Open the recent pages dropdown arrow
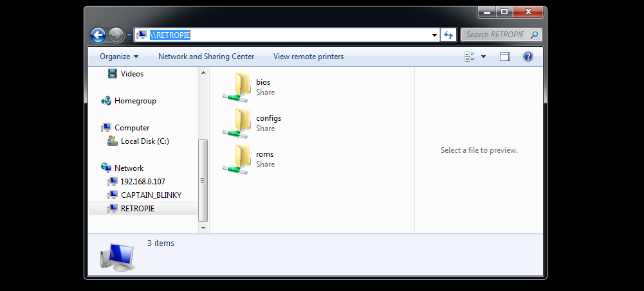 (x=129, y=35)
